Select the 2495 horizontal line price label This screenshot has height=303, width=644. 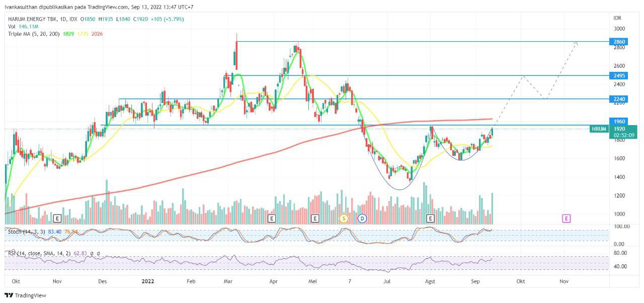[619, 75]
